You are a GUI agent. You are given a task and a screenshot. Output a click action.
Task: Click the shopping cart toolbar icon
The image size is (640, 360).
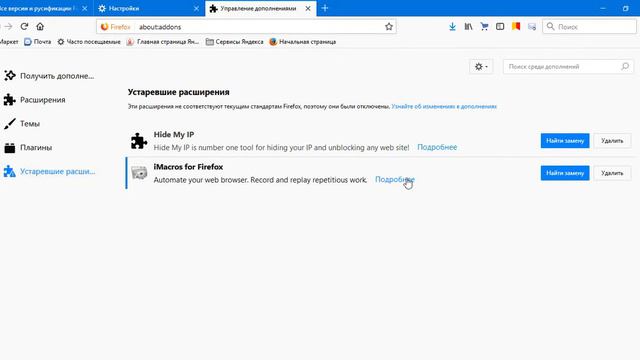(484, 27)
